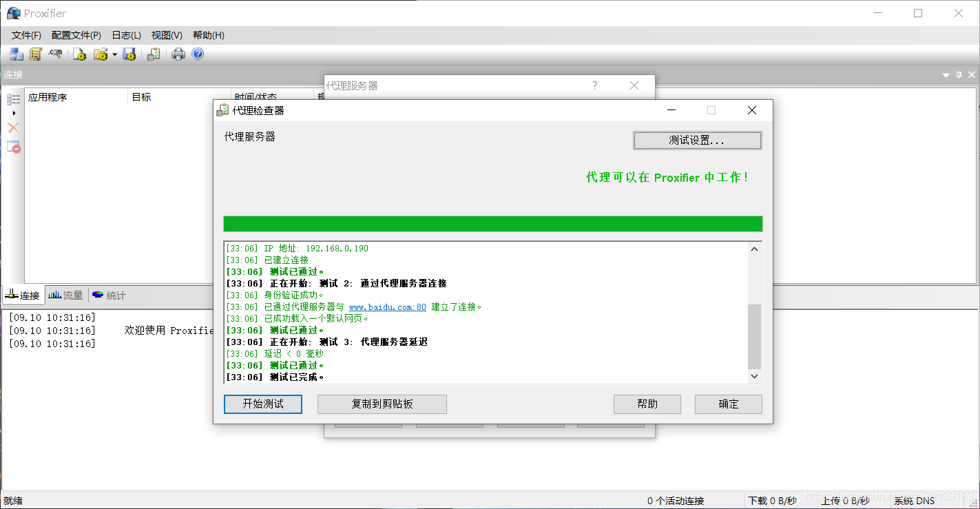Click 应用程序 column header
980x509 pixels.
(76, 97)
